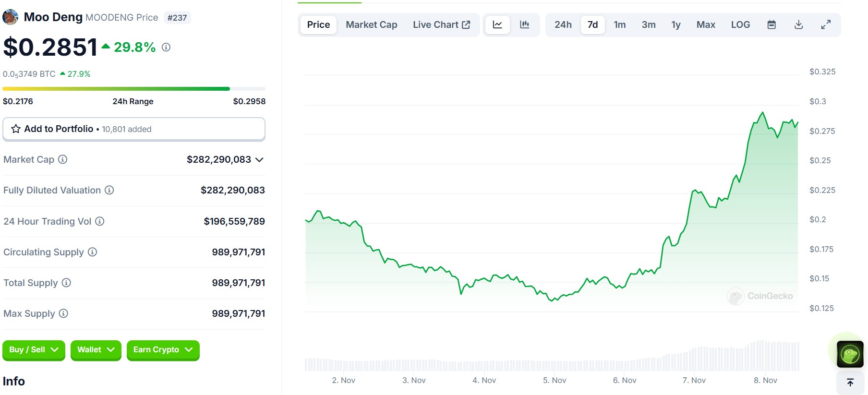This screenshot has height=395, width=868.
Task: Open Live Chart external link icon
Action: coord(466,24)
